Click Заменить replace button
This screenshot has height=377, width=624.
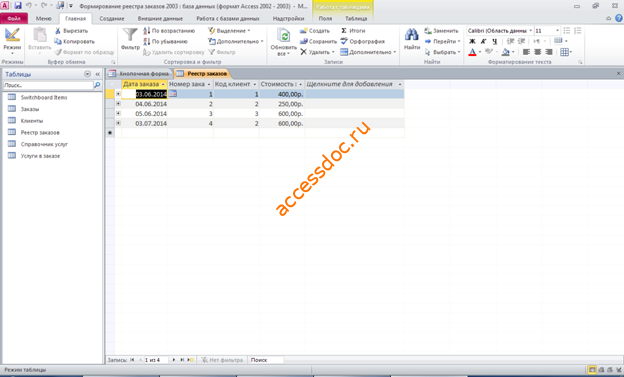click(x=441, y=31)
